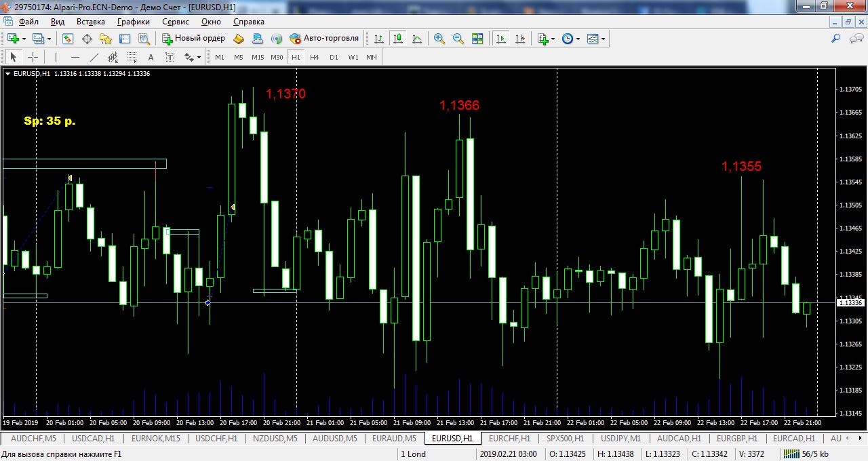The image size is (868, 461).
Task: Switch timeframe to D1
Action: [x=334, y=57]
